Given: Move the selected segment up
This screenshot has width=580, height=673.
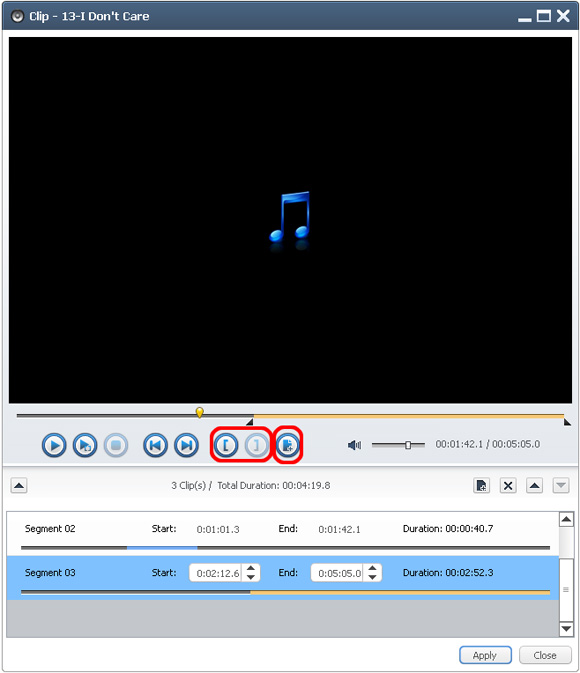Looking at the screenshot, I should pyautogui.click(x=534, y=486).
